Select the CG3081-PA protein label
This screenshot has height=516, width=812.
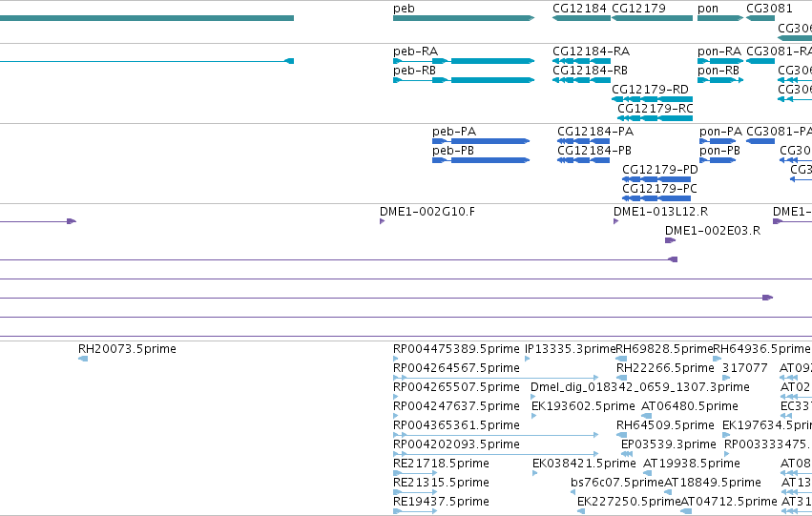(x=779, y=132)
